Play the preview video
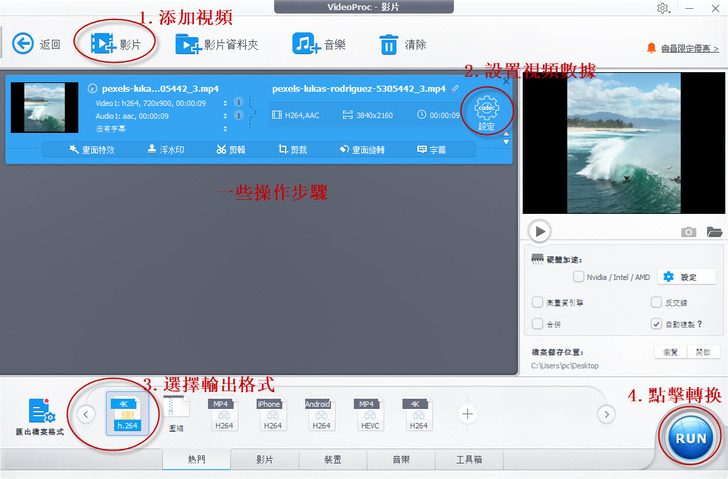The width and height of the screenshot is (728, 479). pos(540,232)
